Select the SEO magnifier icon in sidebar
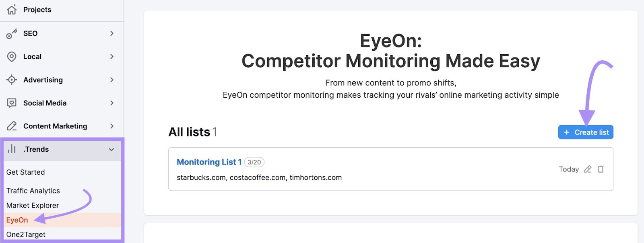Image resolution: width=644 pixels, height=243 pixels. [12, 33]
